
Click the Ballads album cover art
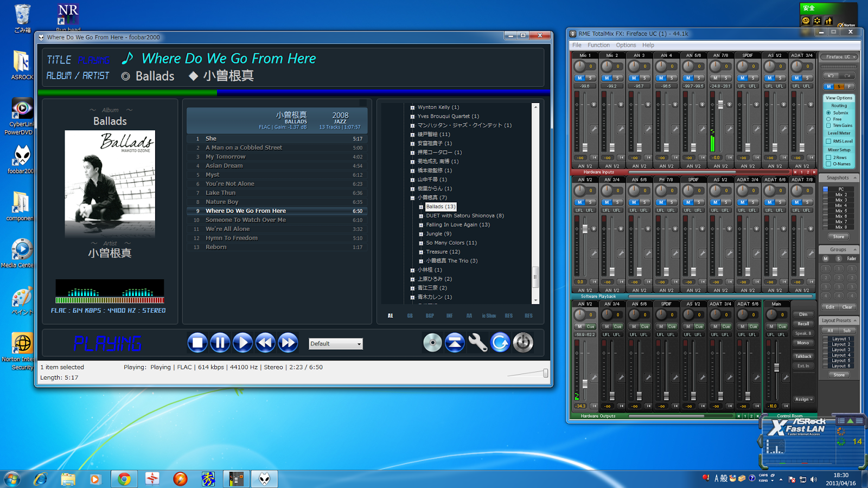click(110, 184)
